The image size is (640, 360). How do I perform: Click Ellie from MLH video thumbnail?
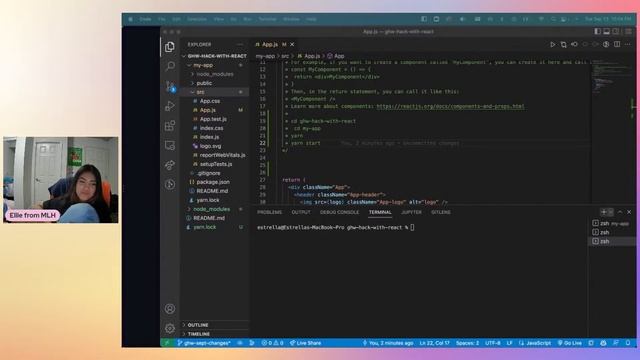pos(61,180)
